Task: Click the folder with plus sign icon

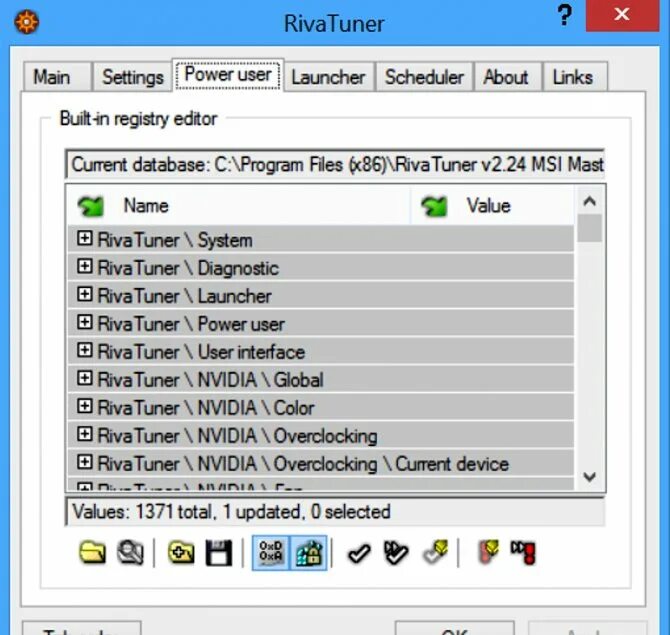Action: 181,553
